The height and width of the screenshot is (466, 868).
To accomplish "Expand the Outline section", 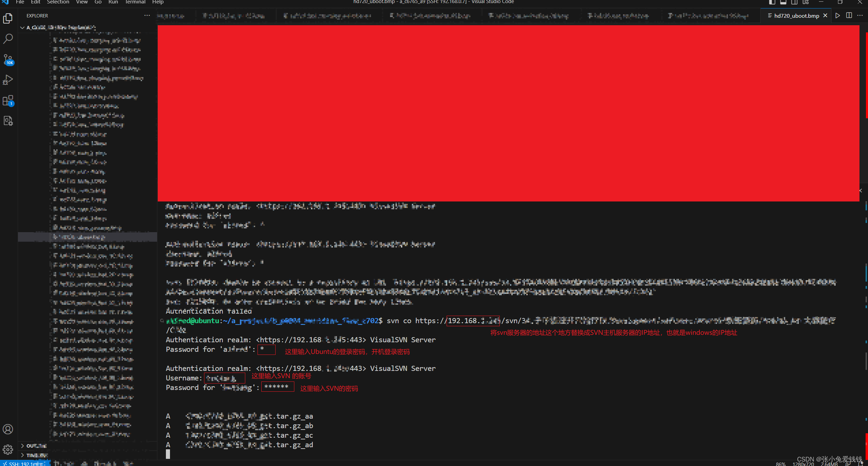I will 88,446.
